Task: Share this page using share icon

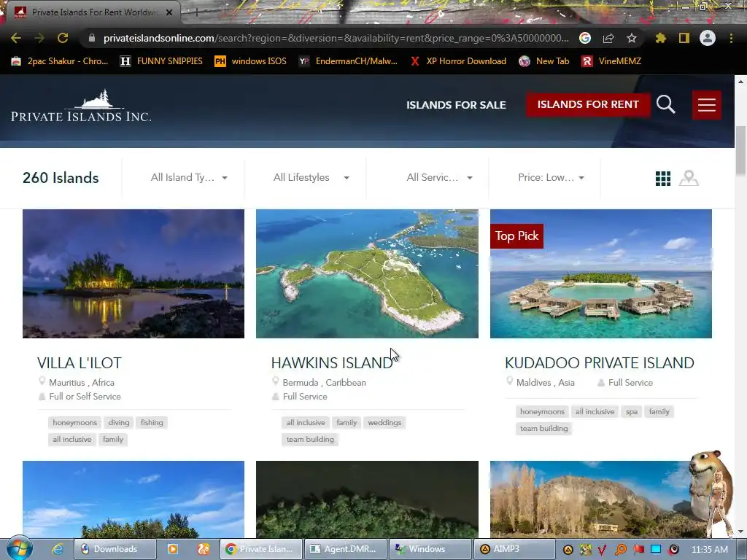Action: [608, 38]
